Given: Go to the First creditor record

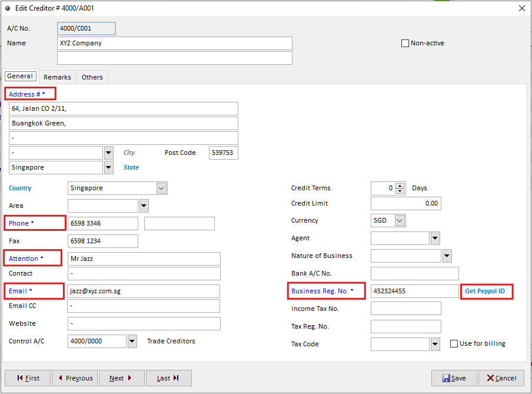Looking at the screenshot, I should click(x=28, y=378).
